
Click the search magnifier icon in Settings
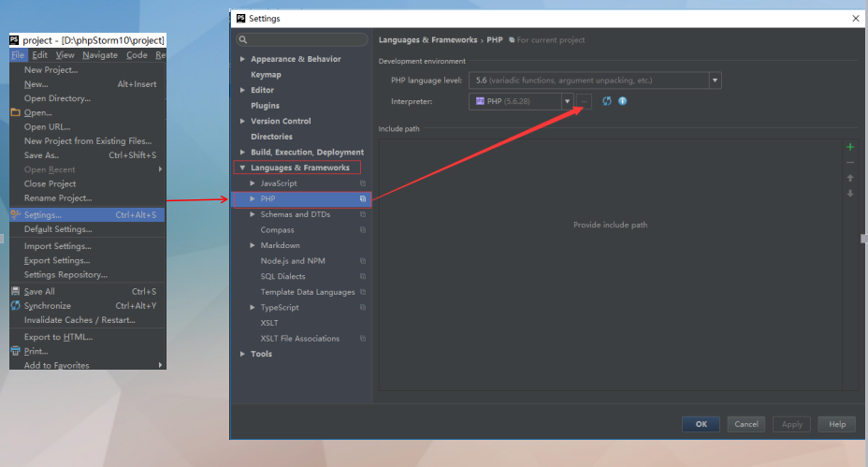pyautogui.click(x=243, y=40)
